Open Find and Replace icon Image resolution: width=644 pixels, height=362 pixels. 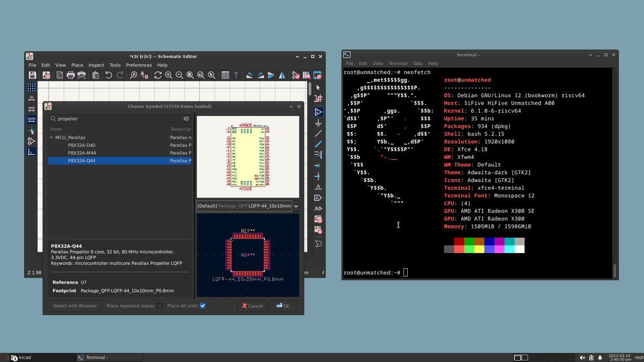[x=144, y=76]
